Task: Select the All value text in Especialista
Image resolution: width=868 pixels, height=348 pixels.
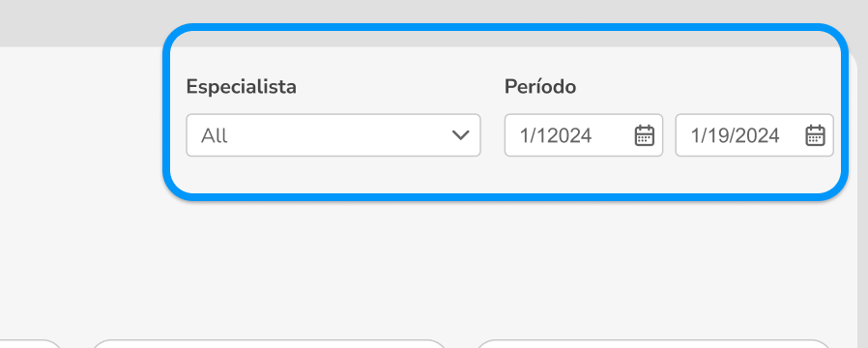Action: [215, 135]
